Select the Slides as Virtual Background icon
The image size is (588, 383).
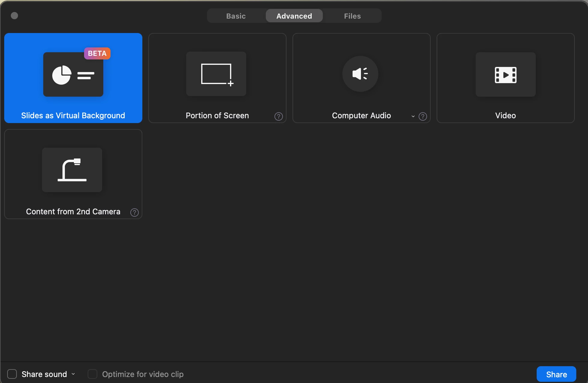point(73,74)
